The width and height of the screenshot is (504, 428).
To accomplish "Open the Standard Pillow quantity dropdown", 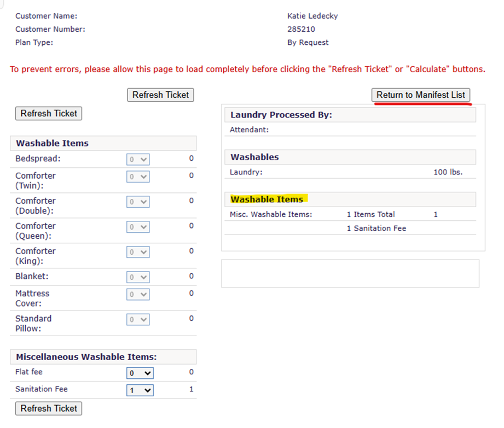I will [x=138, y=320].
